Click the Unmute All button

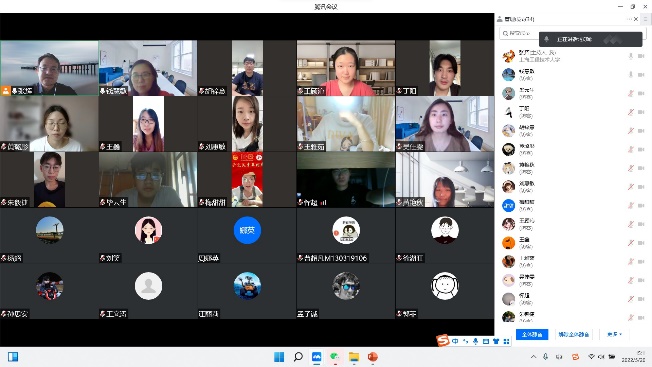[573, 334]
